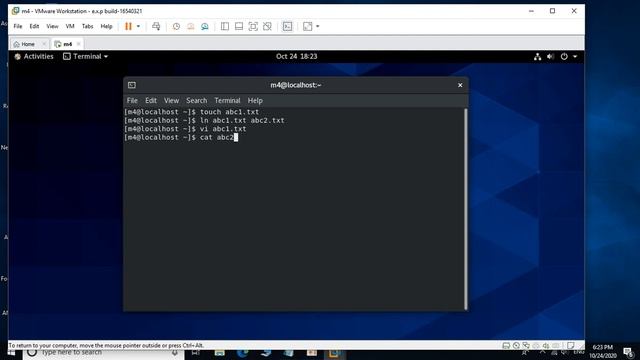Click the stretch guest toolbar icon

coord(307,26)
